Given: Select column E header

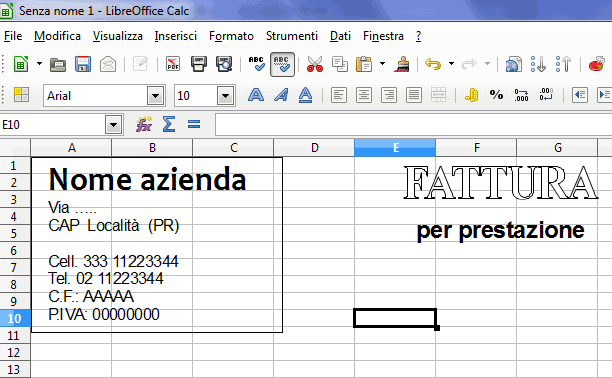Looking at the screenshot, I should 395,148.
